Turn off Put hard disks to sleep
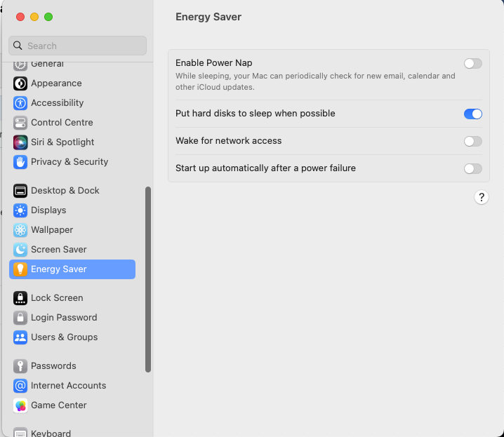The width and height of the screenshot is (504, 437). coord(473,114)
